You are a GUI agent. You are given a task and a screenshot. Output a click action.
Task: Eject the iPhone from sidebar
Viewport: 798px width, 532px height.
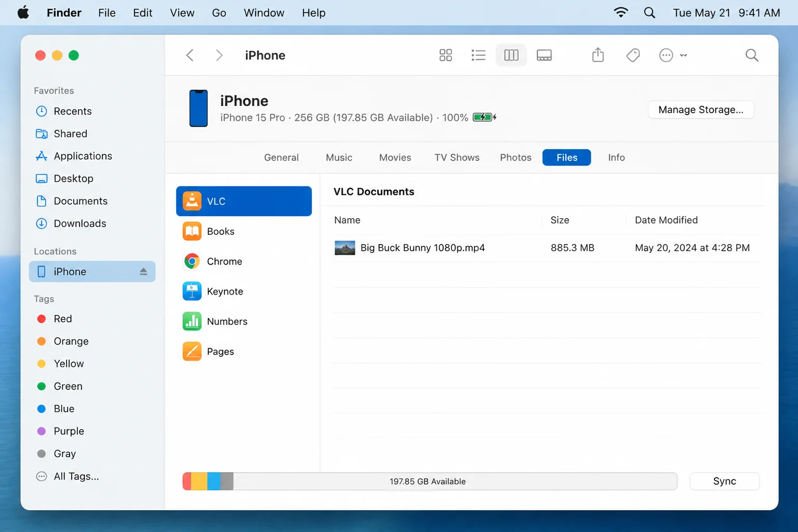pos(143,272)
